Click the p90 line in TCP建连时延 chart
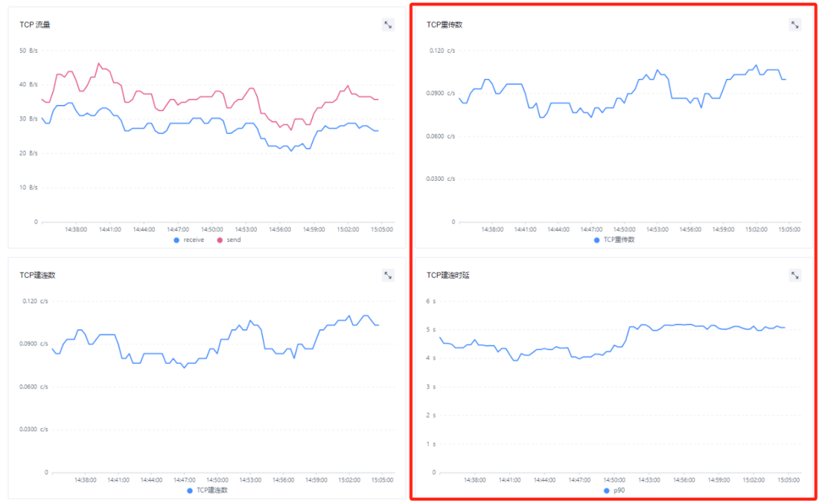Image resolution: width=828 pixels, height=504 pixels. [x=690, y=325]
